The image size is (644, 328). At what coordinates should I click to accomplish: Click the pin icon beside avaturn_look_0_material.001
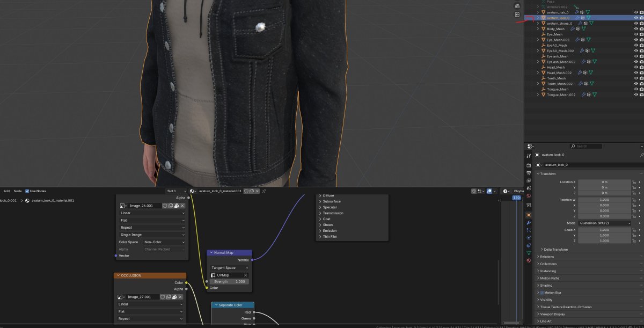[264, 191]
